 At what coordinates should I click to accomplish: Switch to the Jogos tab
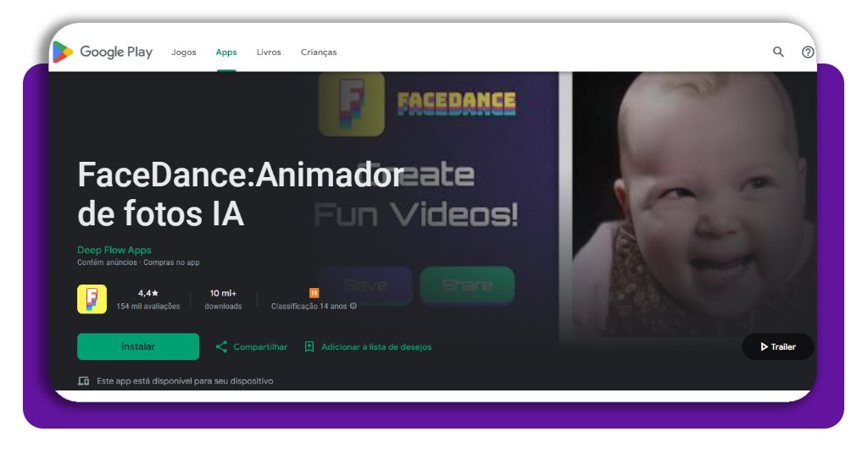click(184, 52)
